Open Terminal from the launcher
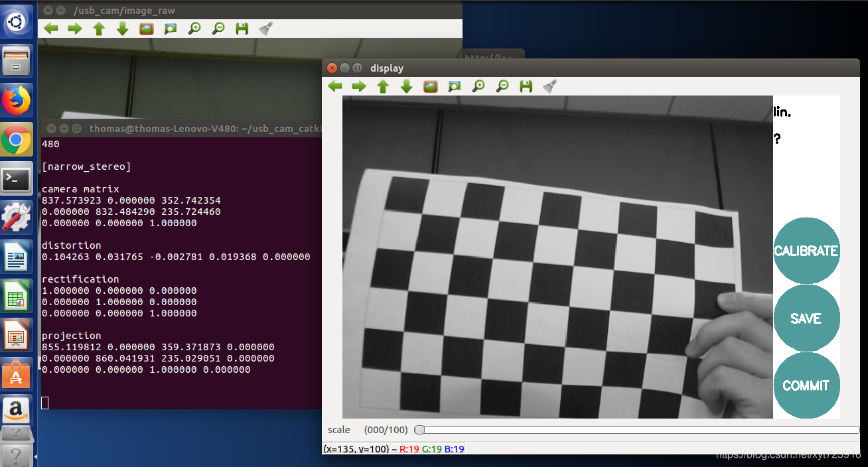 pyautogui.click(x=17, y=178)
